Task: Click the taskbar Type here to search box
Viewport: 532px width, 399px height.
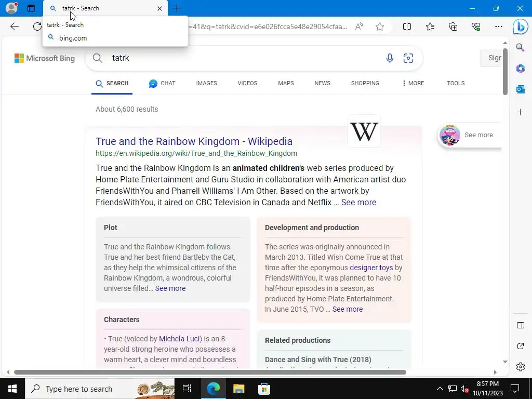Action: 100,389
